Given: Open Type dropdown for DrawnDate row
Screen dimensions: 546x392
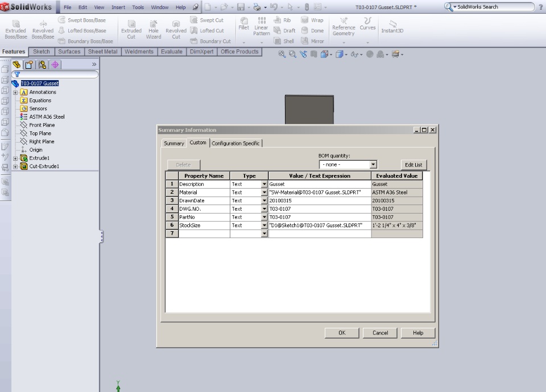Looking at the screenshot, I should [x=264, y=201].
